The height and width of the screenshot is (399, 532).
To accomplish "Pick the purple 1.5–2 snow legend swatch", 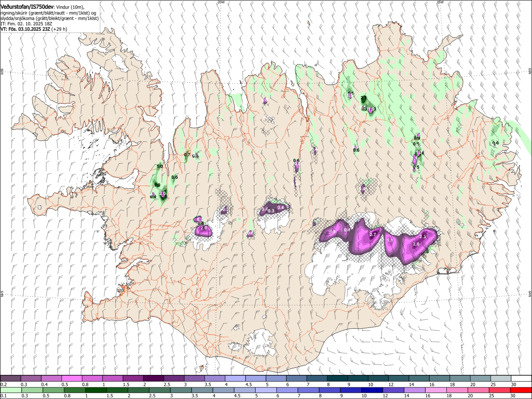I will click(x=133, y=379).
